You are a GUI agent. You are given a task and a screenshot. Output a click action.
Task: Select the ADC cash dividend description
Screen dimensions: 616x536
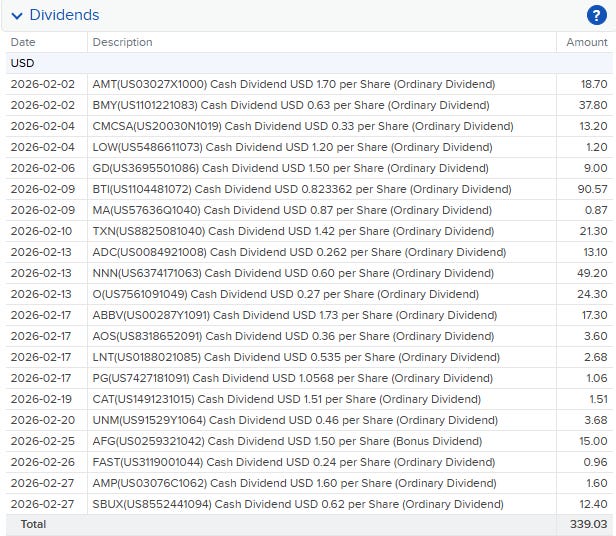coord(299,252)
